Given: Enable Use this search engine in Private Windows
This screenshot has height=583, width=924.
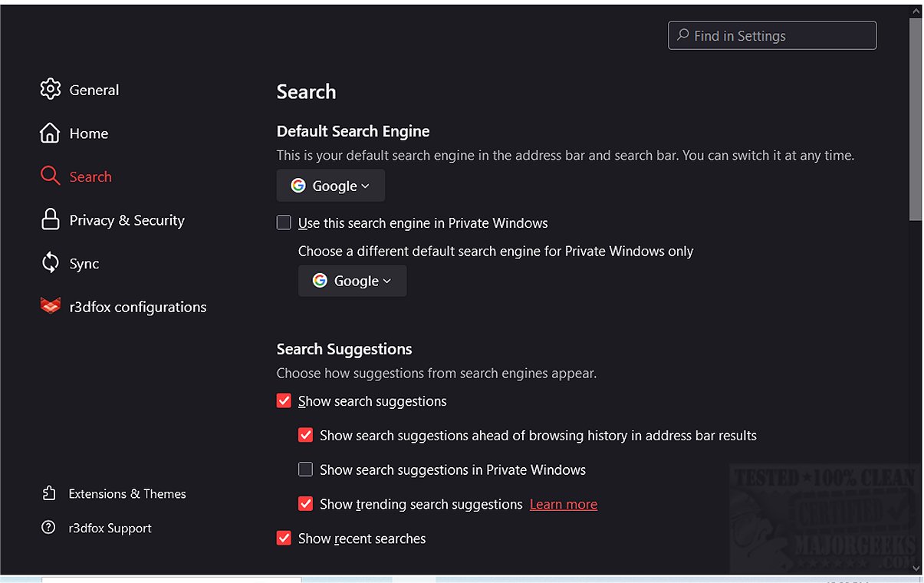Looking at the screenshot, I should [x=284, y=223].
